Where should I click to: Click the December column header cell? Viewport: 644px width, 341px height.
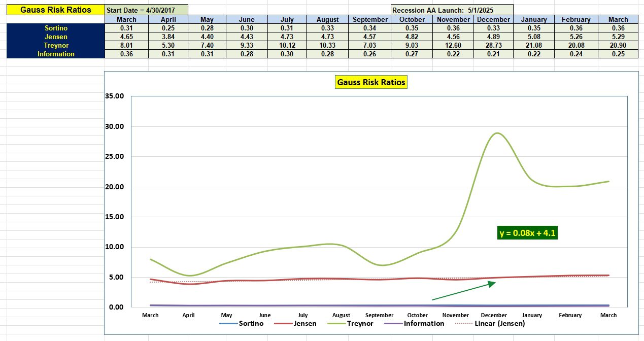pyautogui.click(x=493, y=19)
